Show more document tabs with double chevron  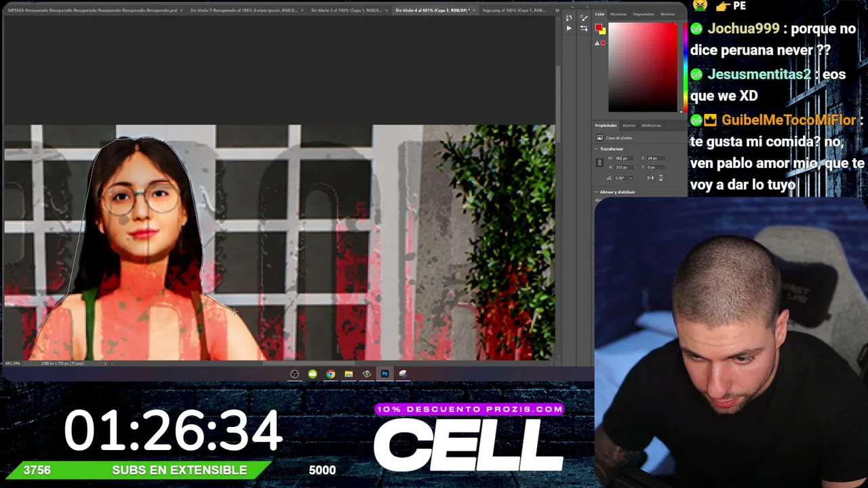[x=557, y=10]
